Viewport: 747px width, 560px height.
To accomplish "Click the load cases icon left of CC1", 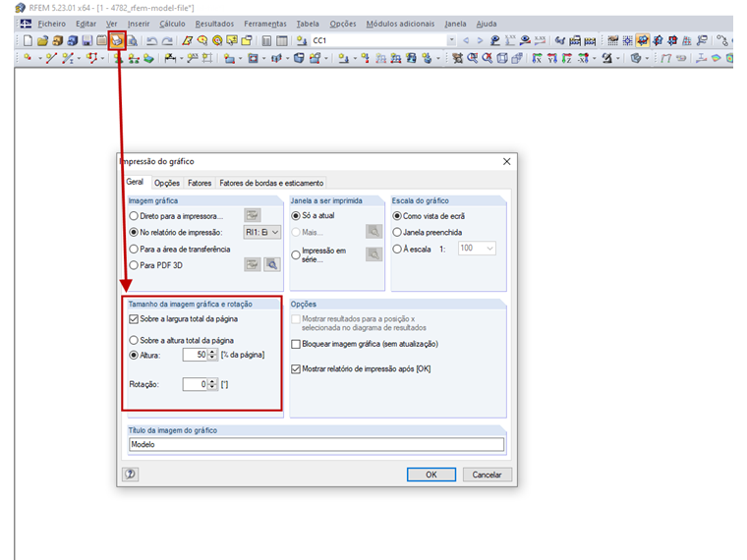I will pyautogui.click(x=302, y=40).
